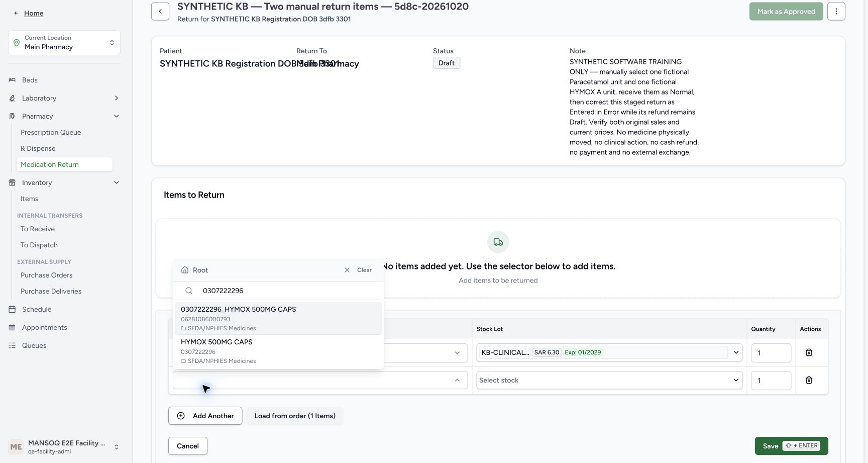Open the first row product selector chevron

457,353
